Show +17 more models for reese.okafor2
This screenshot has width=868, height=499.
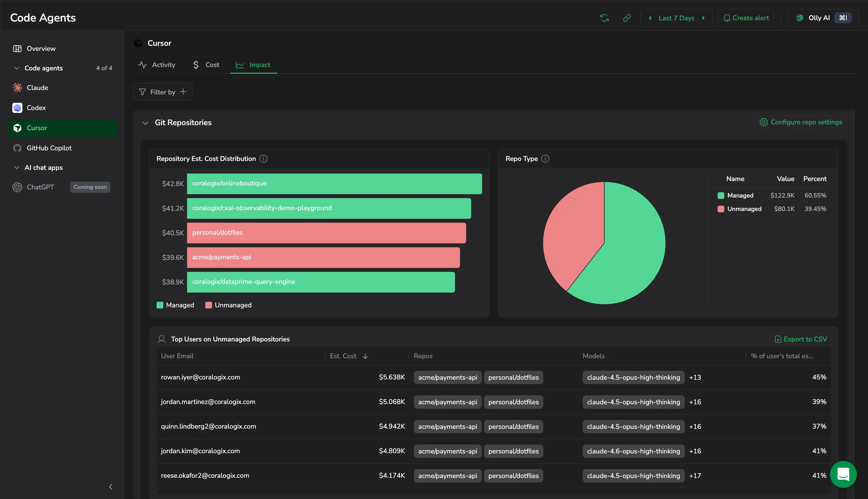695,476
